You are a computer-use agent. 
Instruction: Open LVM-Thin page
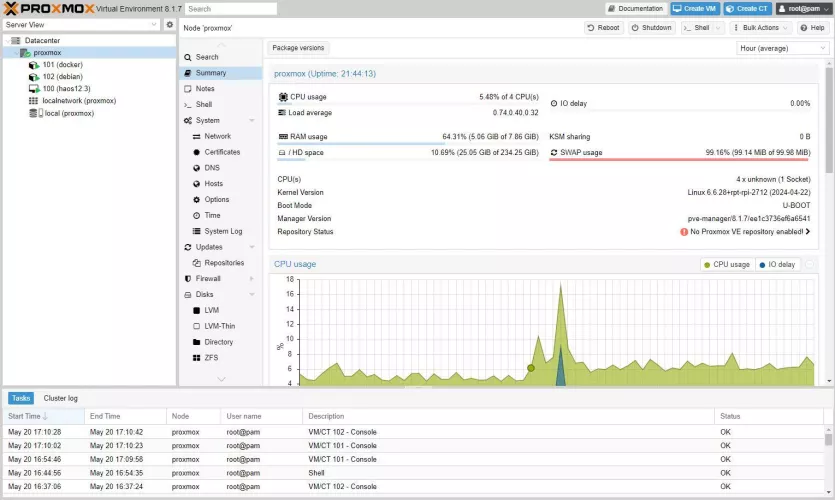click(x=219, y=326)
